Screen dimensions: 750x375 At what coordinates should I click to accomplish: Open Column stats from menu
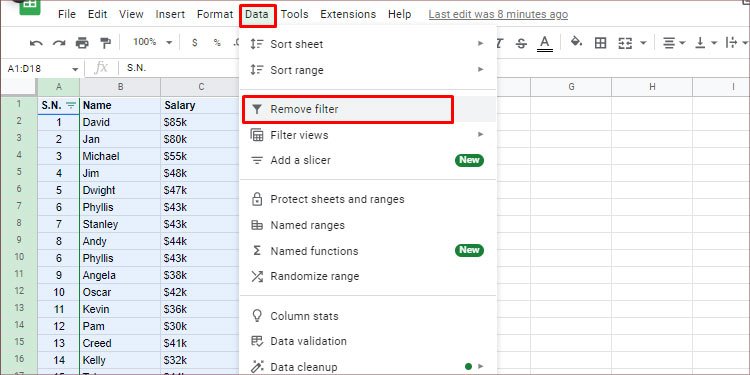[368, 316]
